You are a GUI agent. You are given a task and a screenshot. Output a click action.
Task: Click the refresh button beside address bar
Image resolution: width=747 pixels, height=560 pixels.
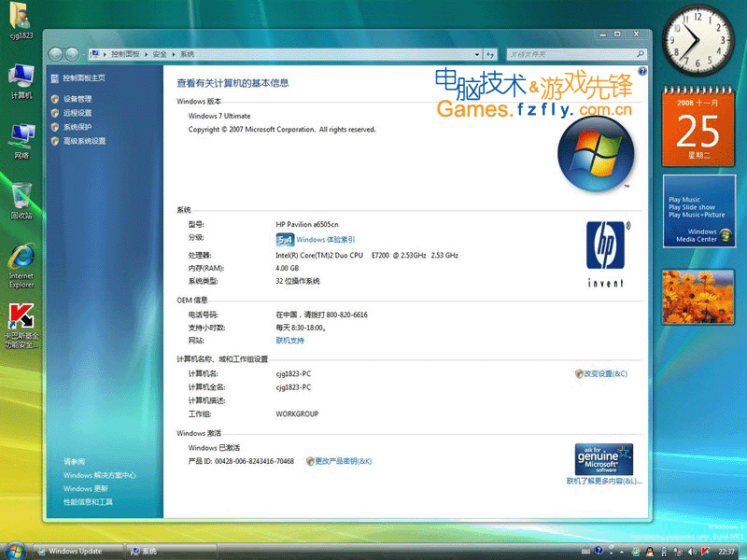[490, 55]
